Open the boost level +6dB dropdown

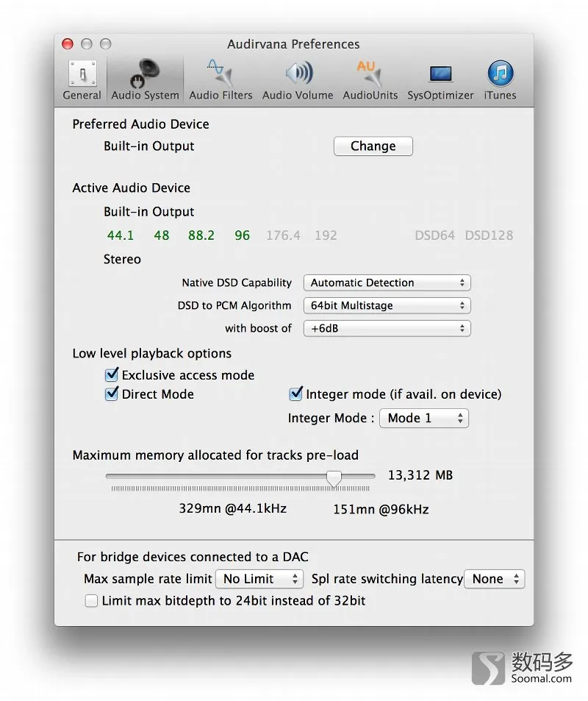[387, 329]
